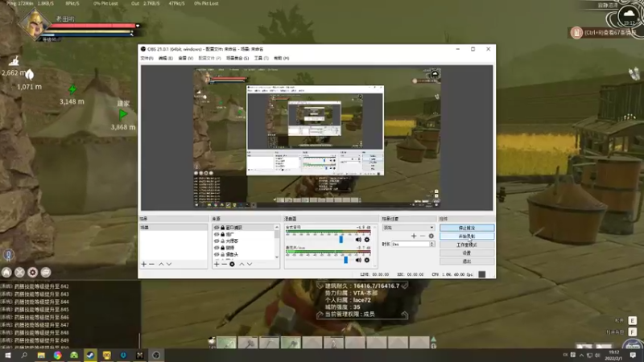This screenshot has width=644, height=362.
Task: Click the chat bubble icon above game chat
Action: [46, 272]
